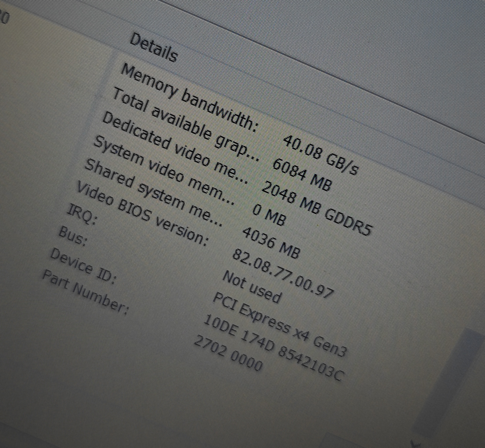
Task: Click the Shared system me... label
Action: [x=154, y=193]
